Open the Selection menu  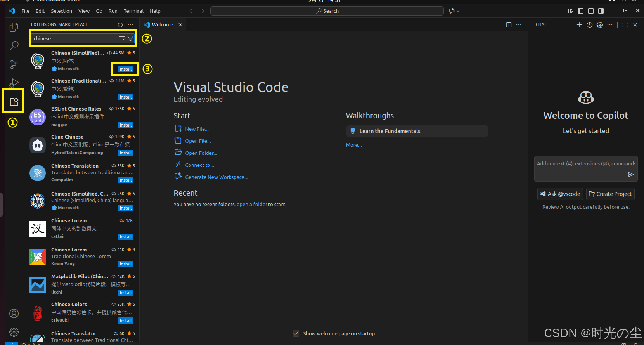point(61,11)
